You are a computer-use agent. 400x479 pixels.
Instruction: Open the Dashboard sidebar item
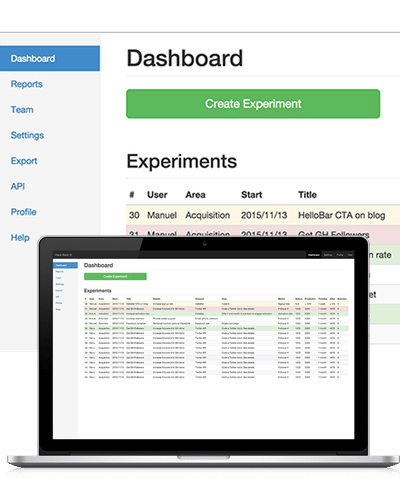pos(50,58)
